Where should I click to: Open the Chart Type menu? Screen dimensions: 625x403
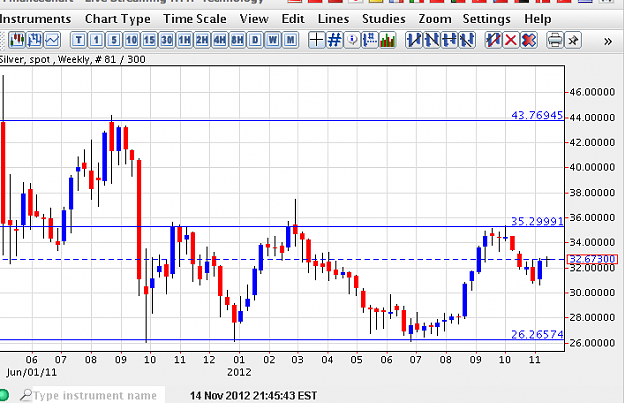(x=118, y=19)
